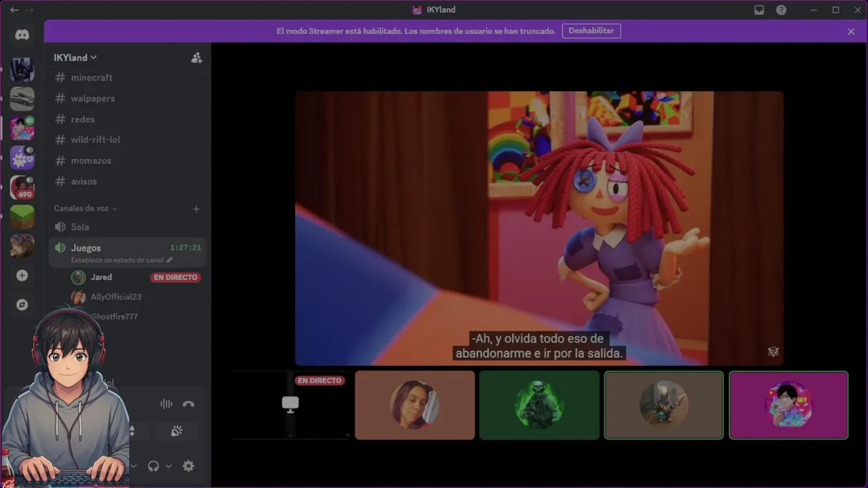Open the gray car server icon
This screenshot has width=868, height=488.
22,98
